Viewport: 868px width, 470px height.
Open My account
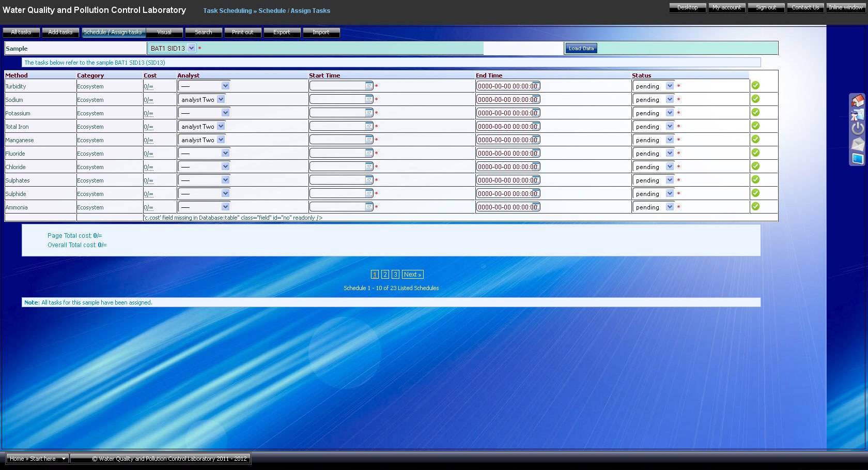(x=727, y=7)
